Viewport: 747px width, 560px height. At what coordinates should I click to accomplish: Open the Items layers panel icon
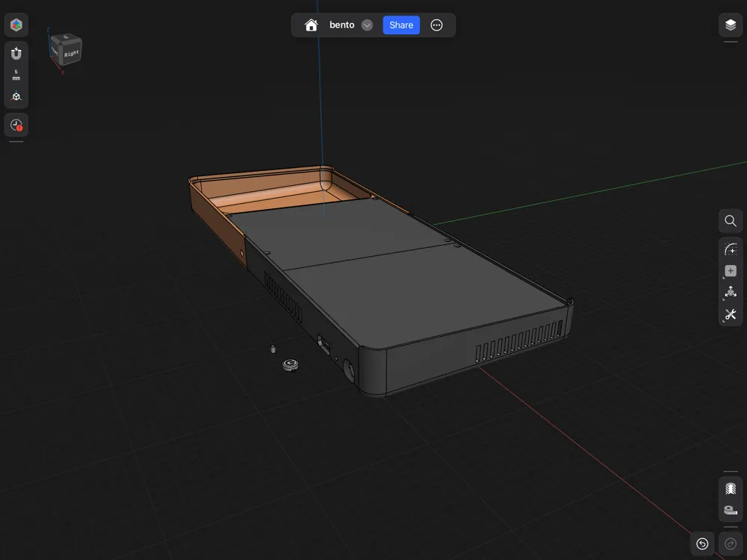tap(731, 25)
